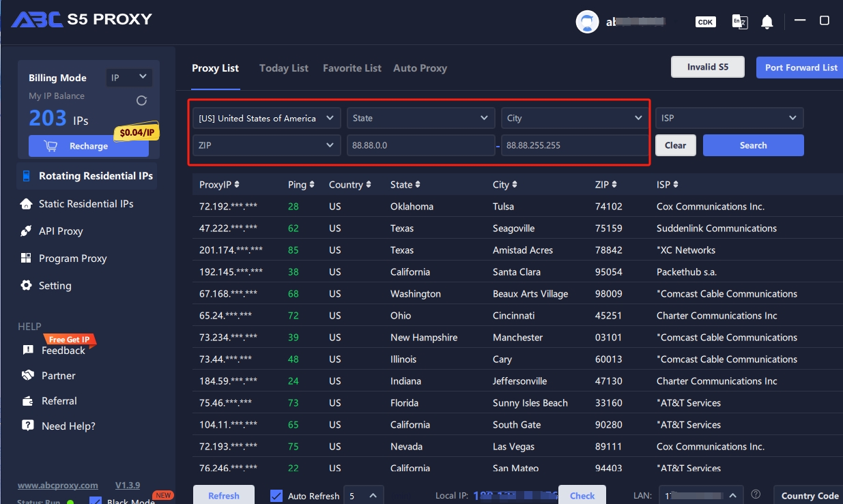The image size is (843, 504).
Task: Switch to the Auto Proxy tab
Action: (420, 68)
